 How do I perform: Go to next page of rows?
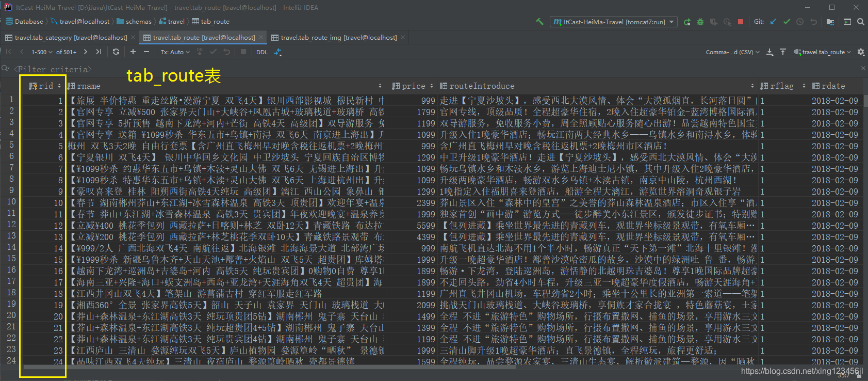(x=85, y=52)
